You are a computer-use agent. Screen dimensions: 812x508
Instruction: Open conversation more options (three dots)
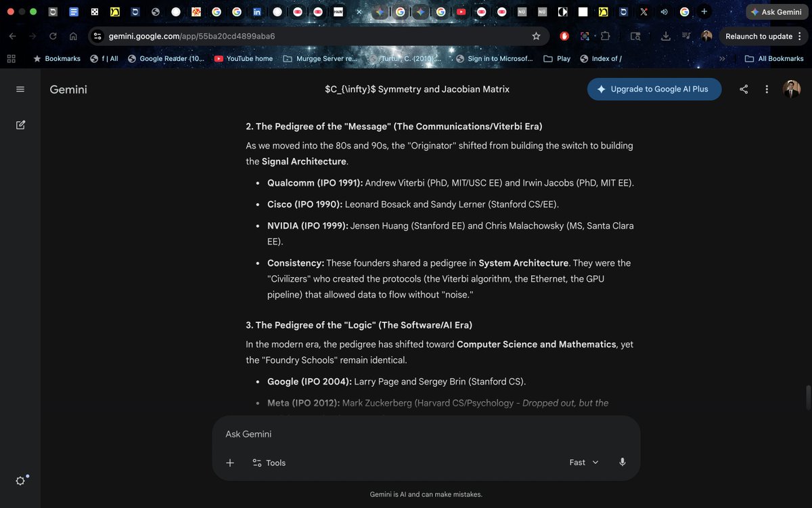[x=767, y=89]
